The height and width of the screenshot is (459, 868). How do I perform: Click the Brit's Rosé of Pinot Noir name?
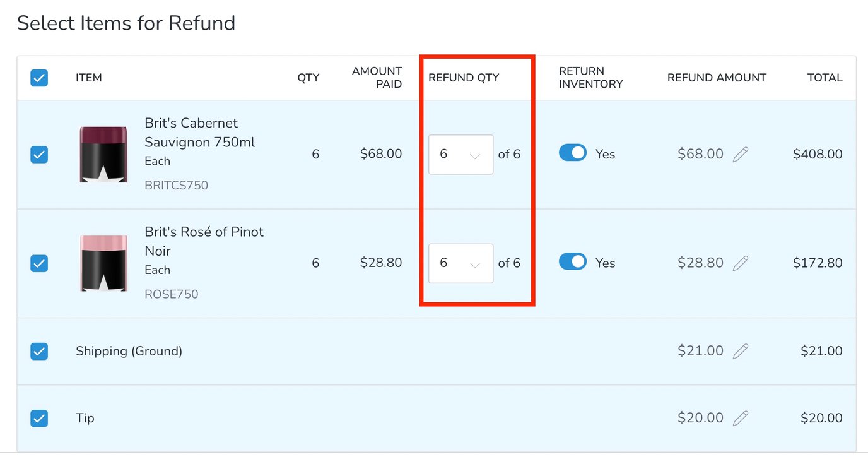[x=204, y=241]
